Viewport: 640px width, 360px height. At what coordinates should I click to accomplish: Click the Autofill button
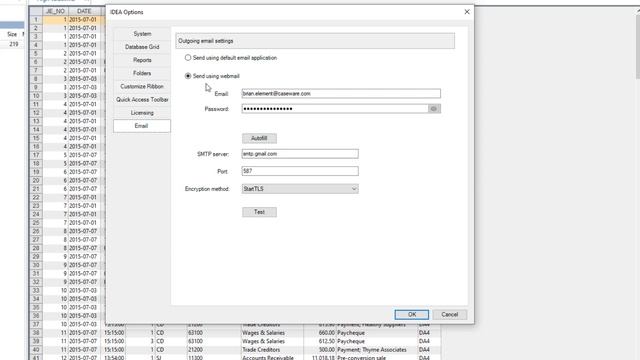[259, 138]
